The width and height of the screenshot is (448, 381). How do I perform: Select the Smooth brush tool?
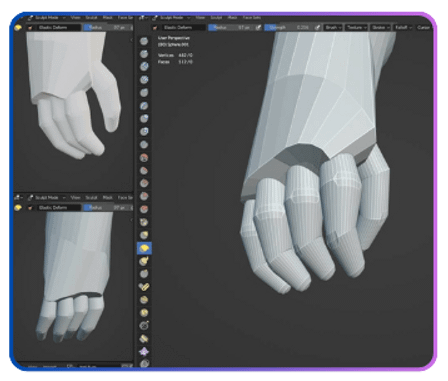click(144, 158)
